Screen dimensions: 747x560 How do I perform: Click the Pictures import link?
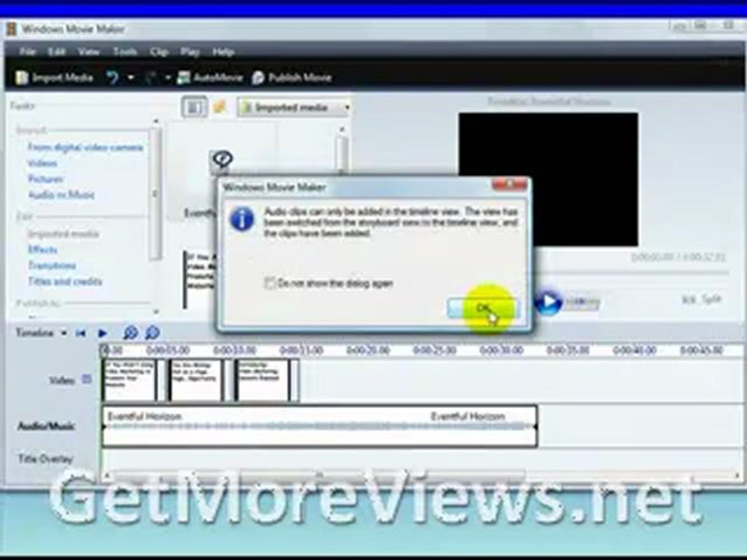point(46,179)
